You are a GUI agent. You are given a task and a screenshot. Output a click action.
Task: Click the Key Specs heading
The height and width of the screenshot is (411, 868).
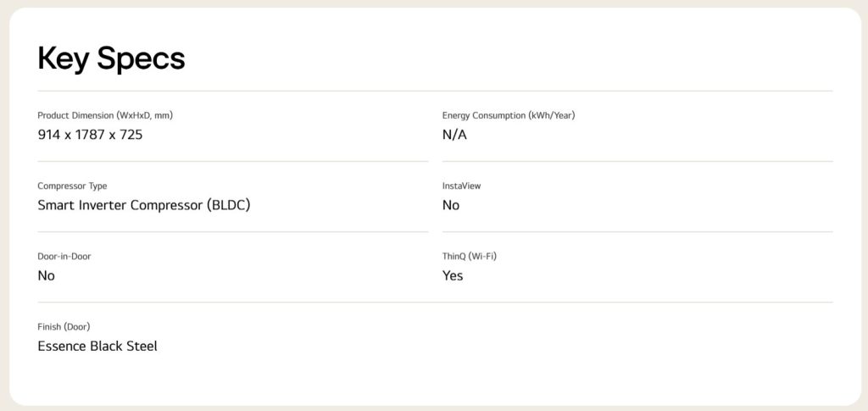[x=111, y=58]
